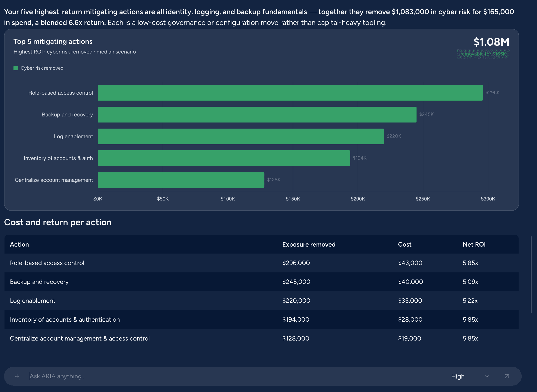The height and width of the screenshot is (392, 537).
Task: Click the Backup and recovery chart bar
Action: click(x=257, y=115)
